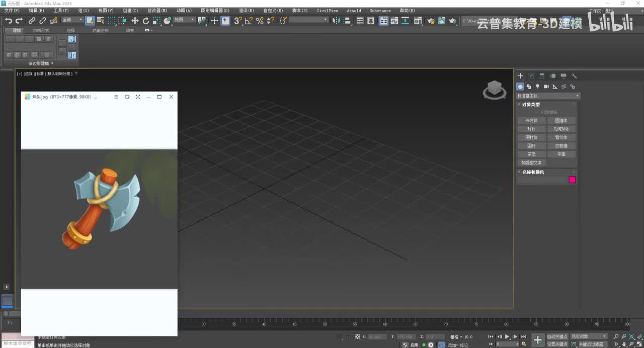Click the Undo arrow in main toolbar
The height and width of the screenshot is (348, 644).
point(8,21)
